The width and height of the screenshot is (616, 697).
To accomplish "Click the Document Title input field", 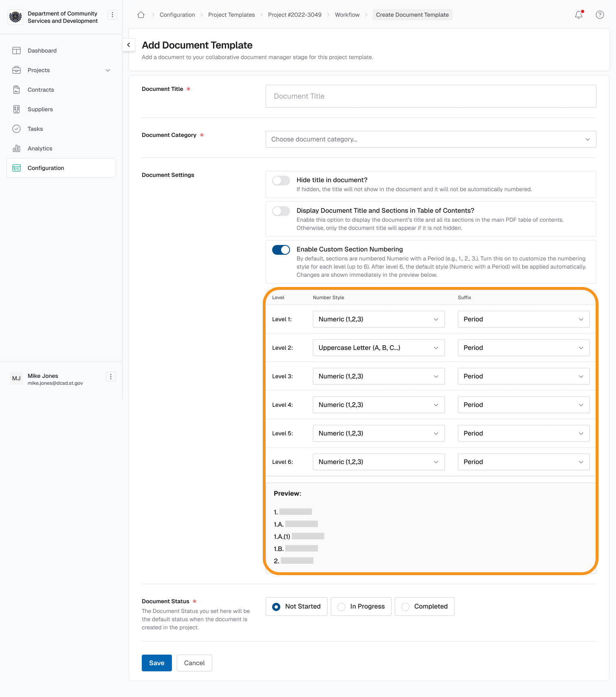I will coord(431,96).
